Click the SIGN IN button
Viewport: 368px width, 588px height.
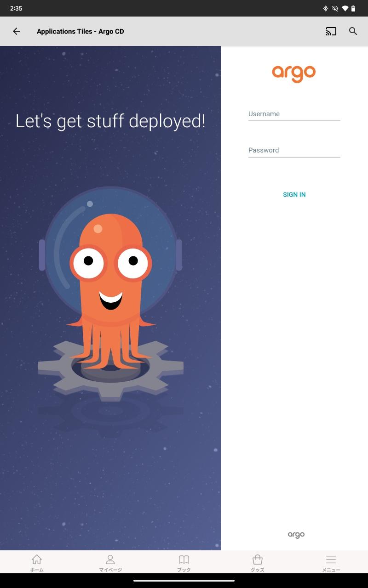click(294, 195)
